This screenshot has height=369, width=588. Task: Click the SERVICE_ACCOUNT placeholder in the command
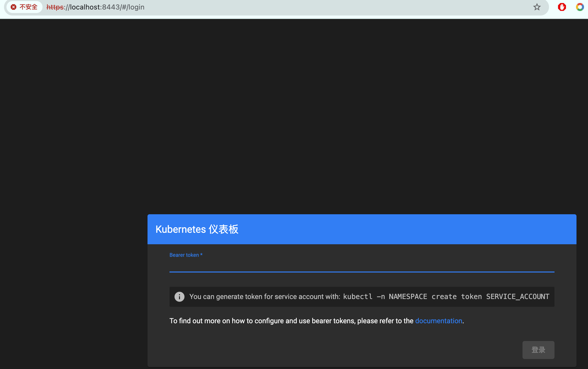coord(517,296)
